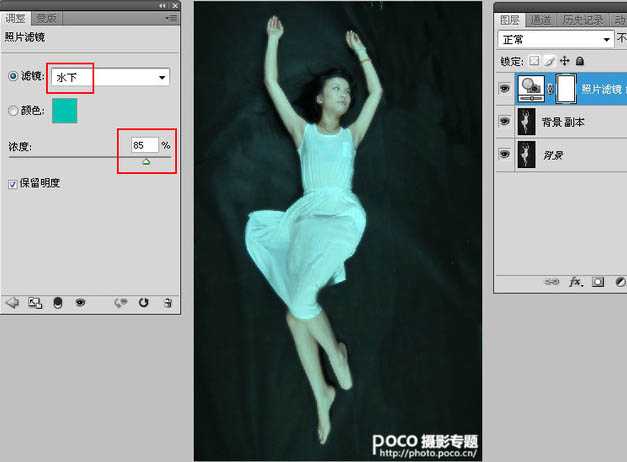Select the 滤镜 radio button
Screen dimensions: 627x462
(13, 77)
